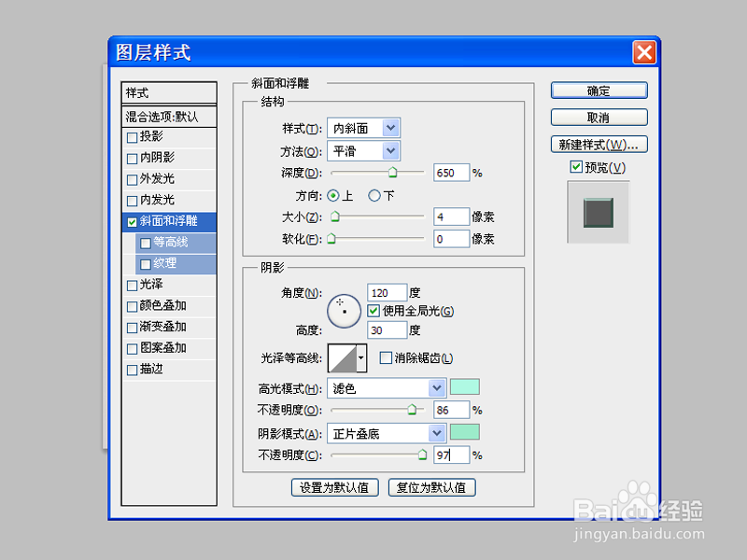Enable the 渐变叠加 gradient overlay checkbox
This screenshot has width=747, height=560.
132,328
